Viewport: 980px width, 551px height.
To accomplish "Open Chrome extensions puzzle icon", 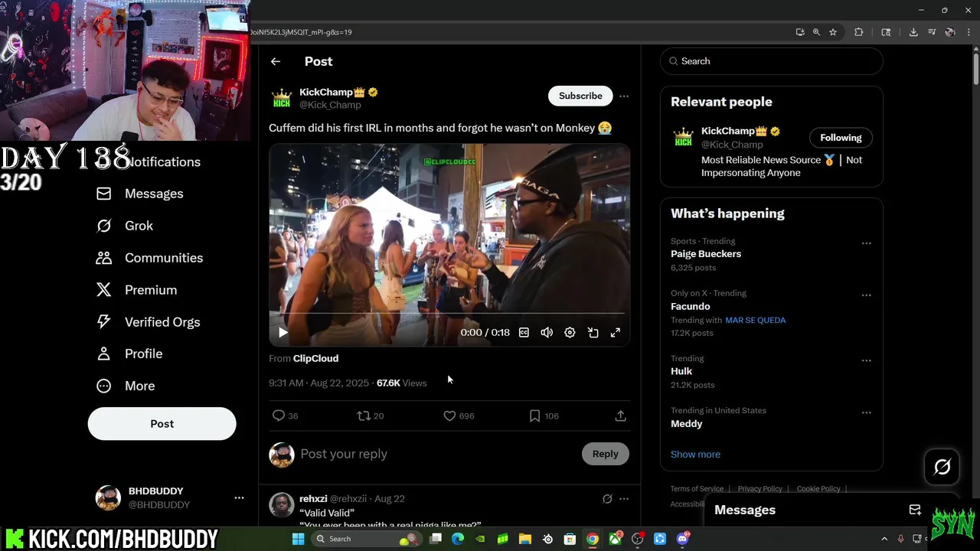I will tap(858, 32).
